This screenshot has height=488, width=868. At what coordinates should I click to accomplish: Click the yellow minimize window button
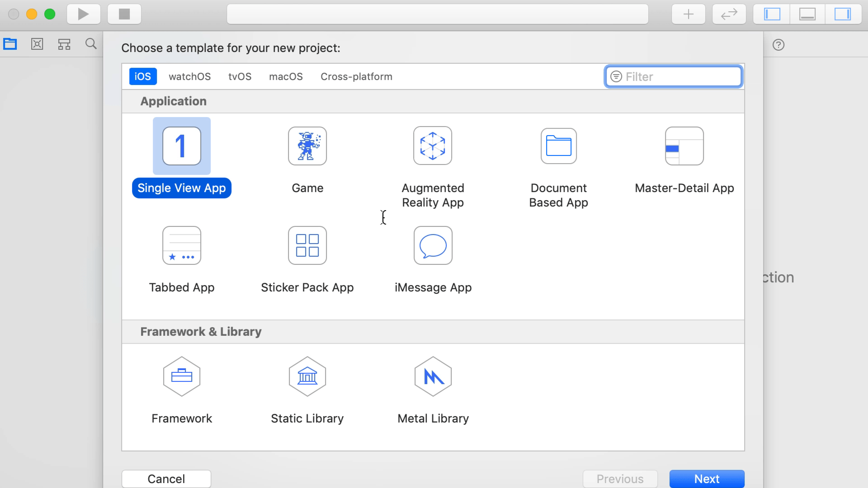[32, 14]
